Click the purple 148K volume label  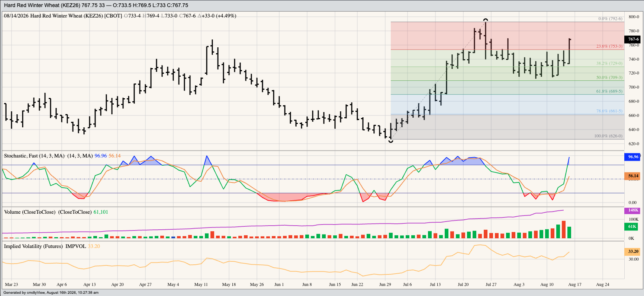pyautogui.click(x=632, y=210)
